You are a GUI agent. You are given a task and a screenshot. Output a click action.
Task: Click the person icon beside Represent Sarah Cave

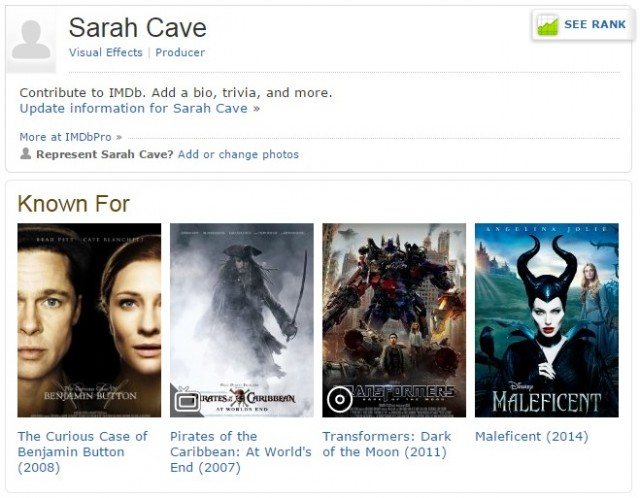[25, 154]
